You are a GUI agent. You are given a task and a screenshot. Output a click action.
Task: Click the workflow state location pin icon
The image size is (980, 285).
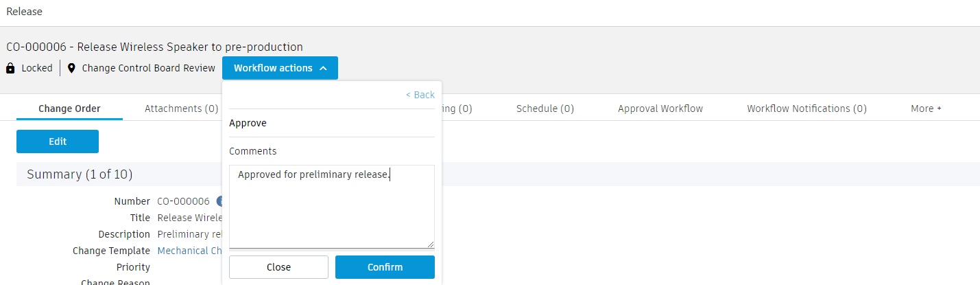(71, 69)
